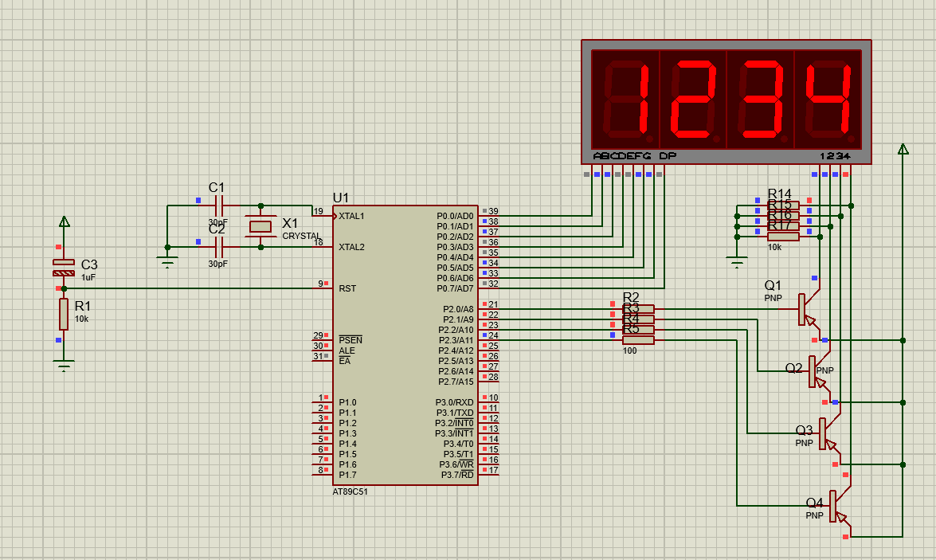Viewport: 936px width, 560px height.
Task: Click the power terminal above C3
Action: click(x=65, y=222)
